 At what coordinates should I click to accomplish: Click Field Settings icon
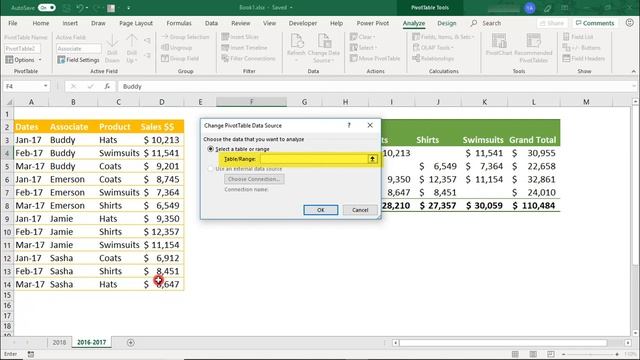click(61, 60)
